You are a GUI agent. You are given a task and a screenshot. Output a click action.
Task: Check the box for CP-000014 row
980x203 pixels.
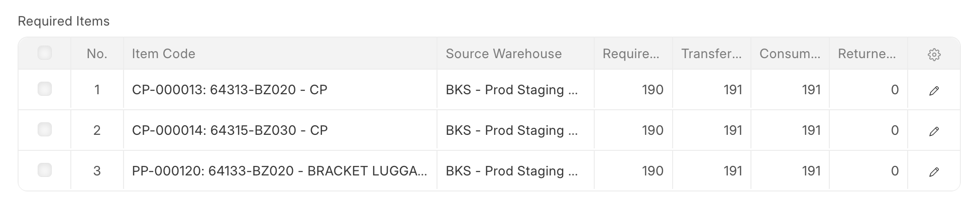point(45,130)
